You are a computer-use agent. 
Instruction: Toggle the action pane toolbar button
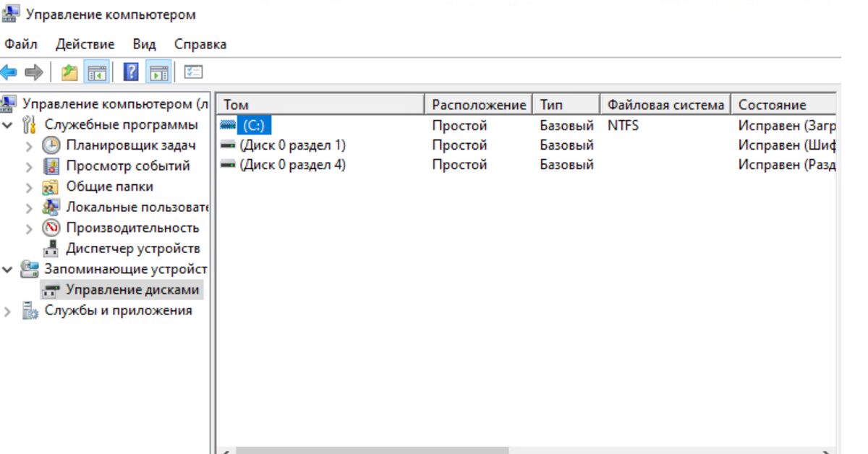click(x=159, y=72)
